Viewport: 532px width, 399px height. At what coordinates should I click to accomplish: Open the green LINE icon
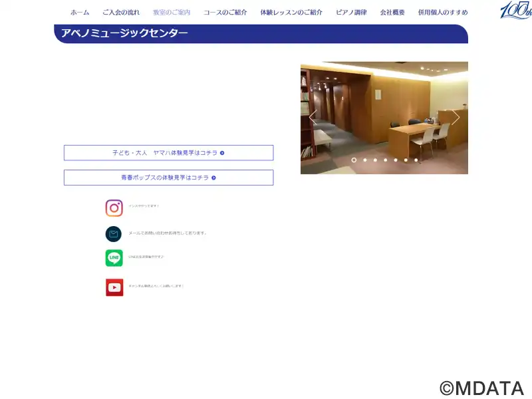click(x=114, y=258)
